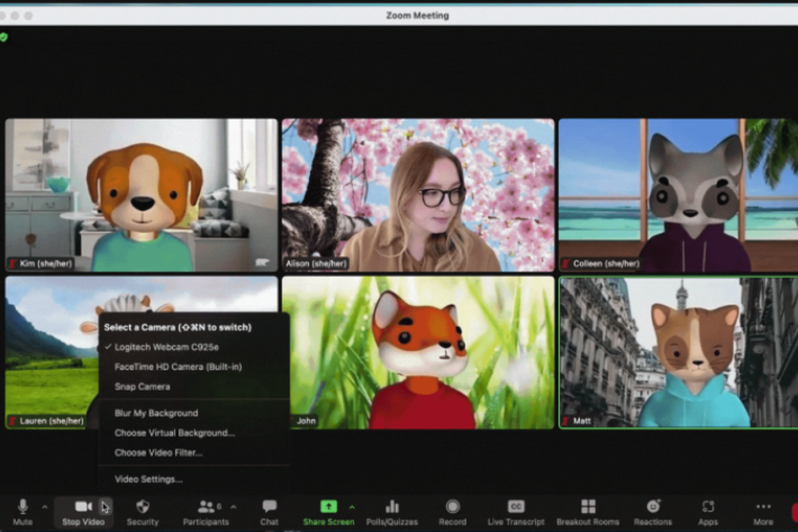Click the Stop Video camera icon
798x532 pixels.
[x=84, y=507]
